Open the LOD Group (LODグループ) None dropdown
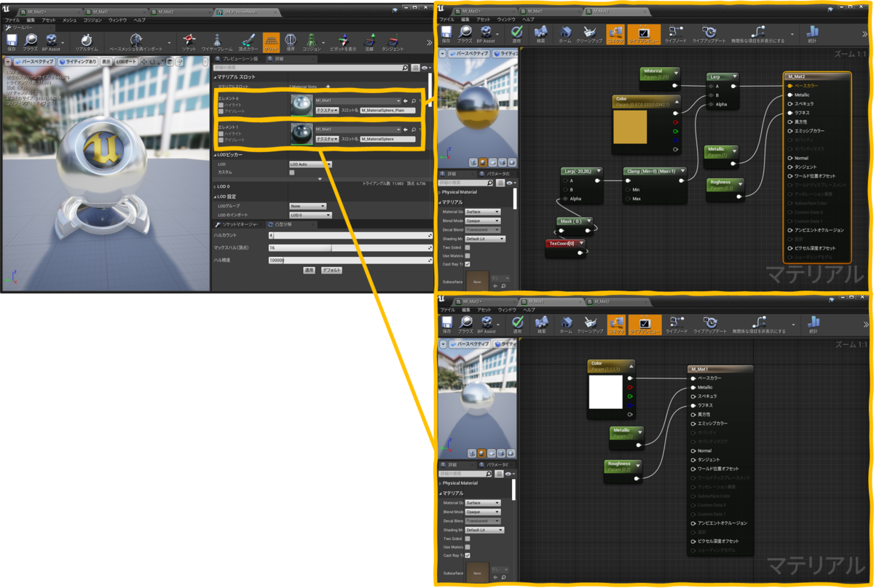The image size is (874, 588). (307, 206)
